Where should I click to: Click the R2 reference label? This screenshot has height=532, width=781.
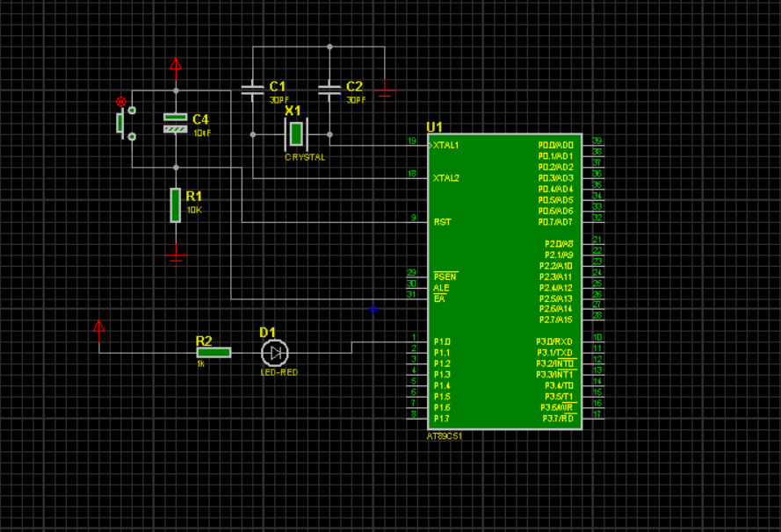tap(204, 341)
